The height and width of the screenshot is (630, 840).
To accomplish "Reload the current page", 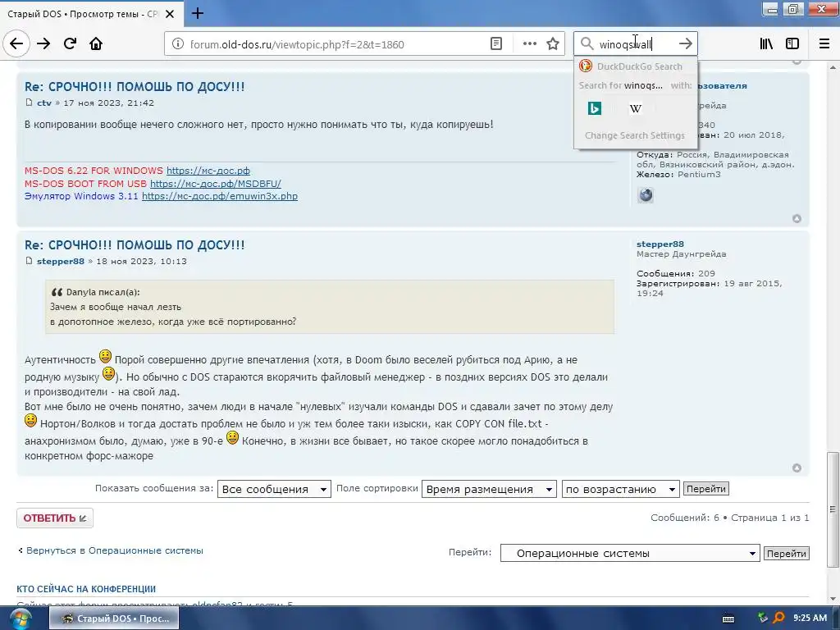I will (x=71, y=43).
